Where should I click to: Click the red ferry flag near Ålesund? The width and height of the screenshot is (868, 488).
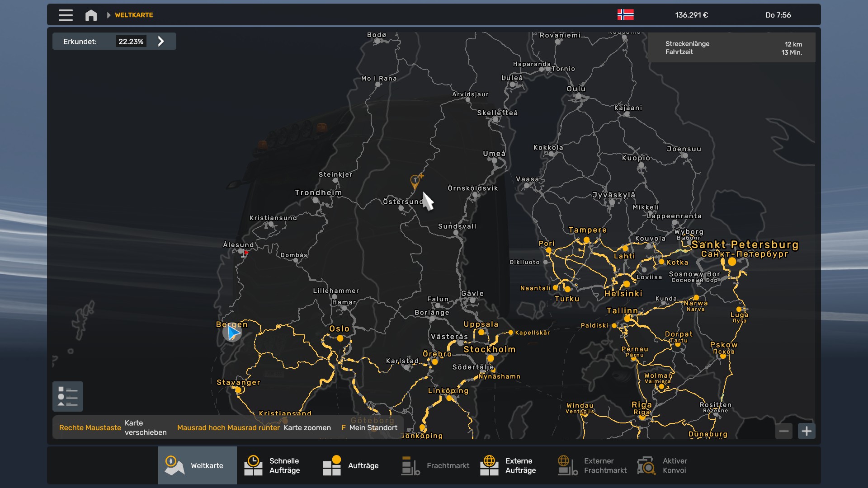(x=245, y=253)
